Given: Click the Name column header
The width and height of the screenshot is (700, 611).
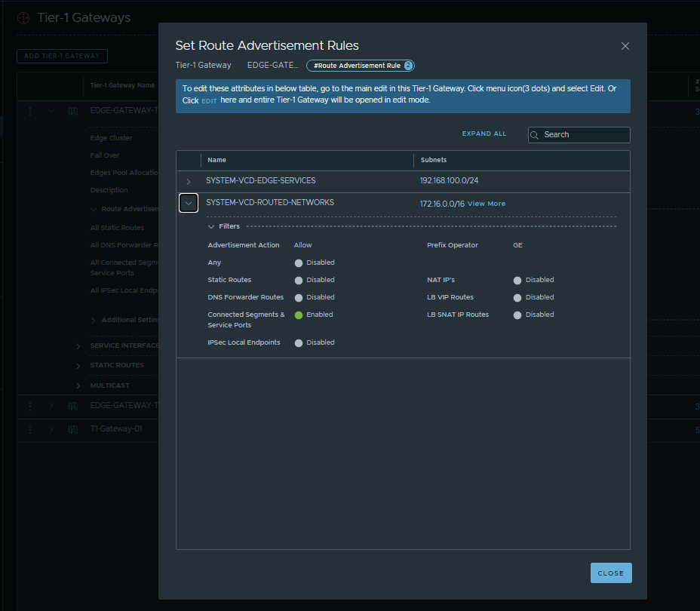Looking at the screenshot, I should tap(217, 160).
